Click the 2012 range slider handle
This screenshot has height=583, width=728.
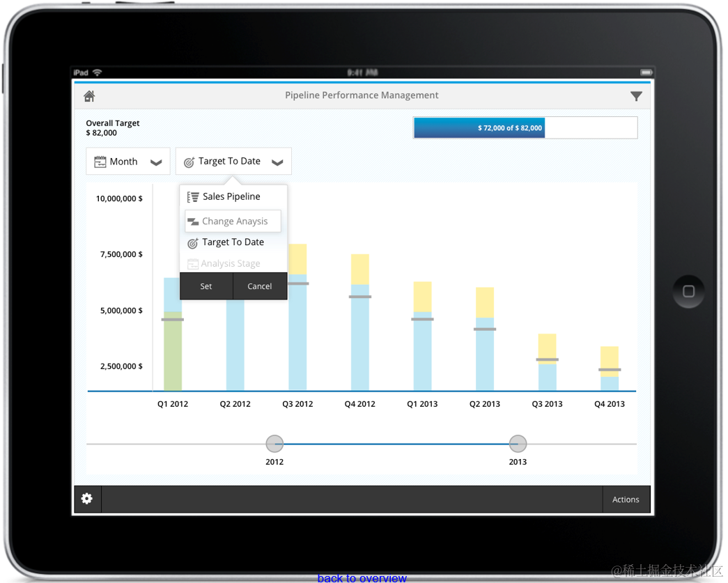[275, 444]
